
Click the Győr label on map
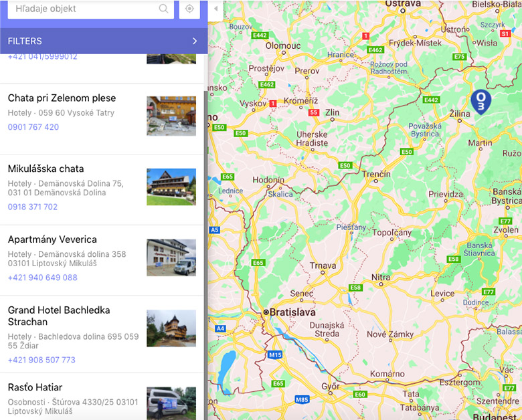coord(330,386)
